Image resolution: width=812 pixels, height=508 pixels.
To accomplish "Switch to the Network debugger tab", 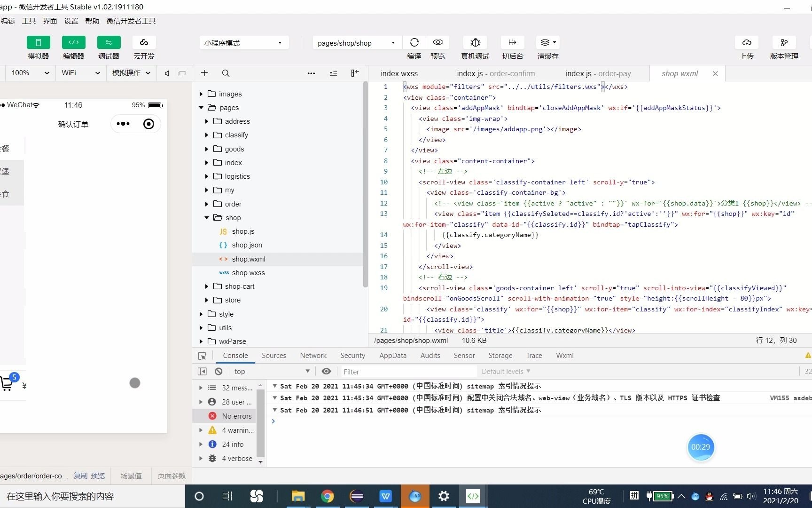I will tap(313, 355).
